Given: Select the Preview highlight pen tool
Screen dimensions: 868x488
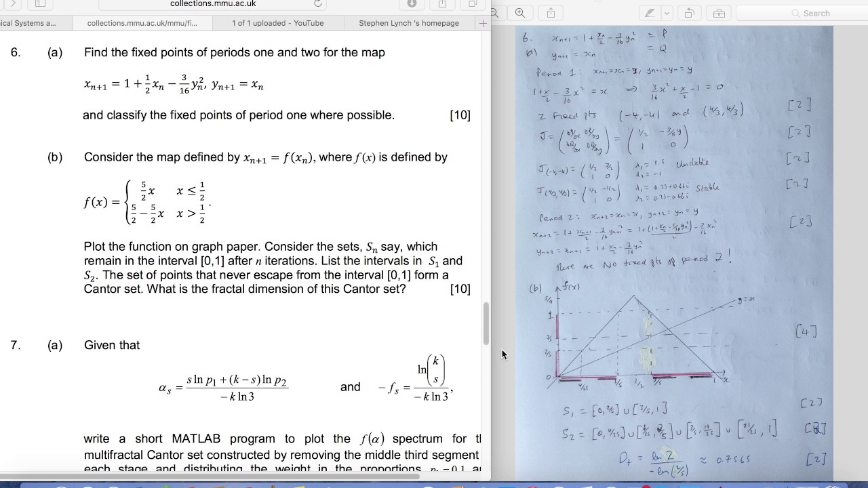Looking at the screenshot, I should pyautogui.click(x=650, y=13).
